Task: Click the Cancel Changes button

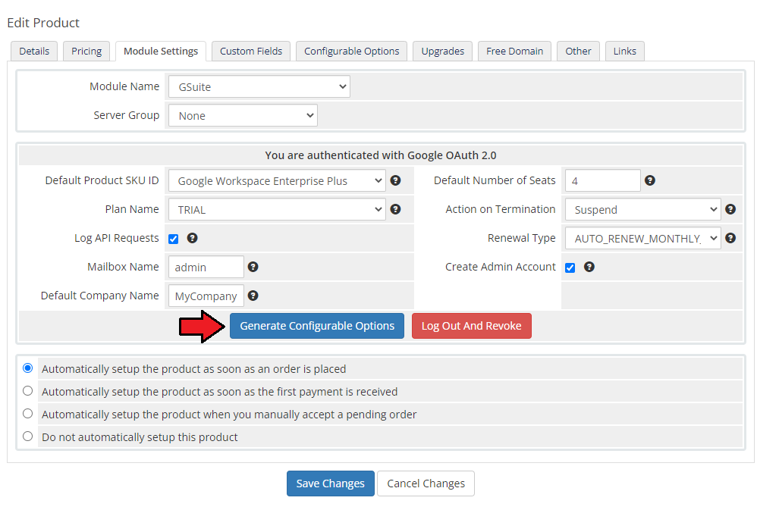Action: (x=426, y=483)
